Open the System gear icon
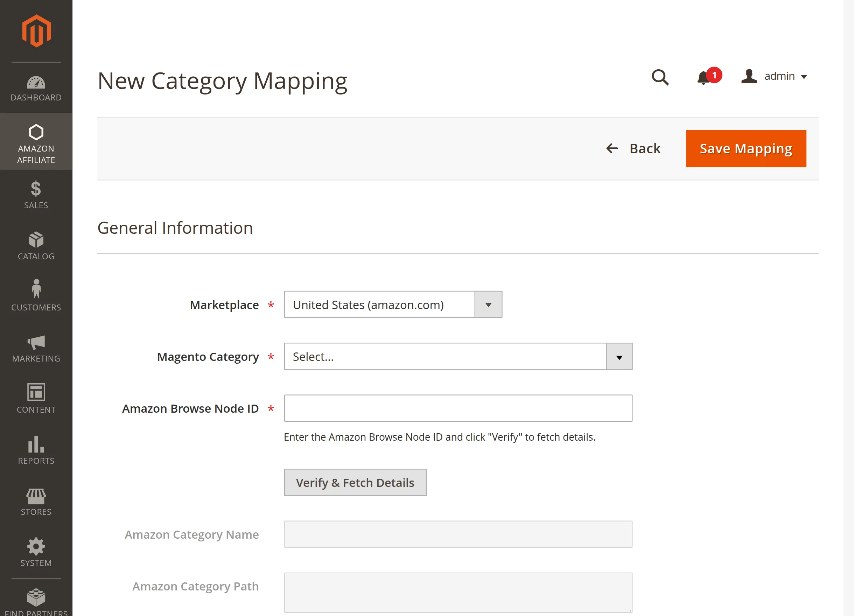Viewport: 854px width, 616px height. [36, 546]
